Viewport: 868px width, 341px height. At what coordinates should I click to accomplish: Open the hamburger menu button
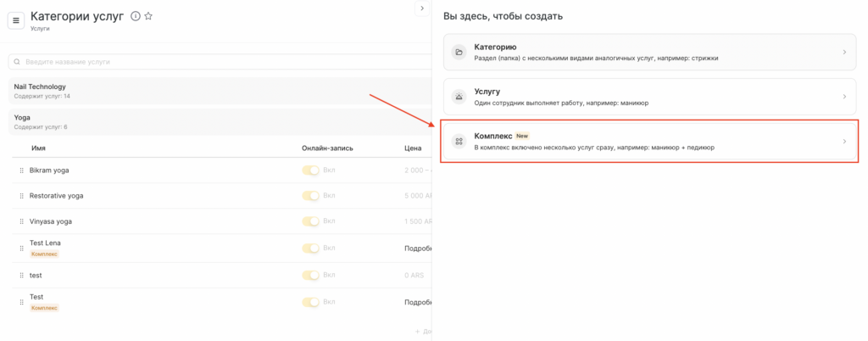click(x=16, y=20)
